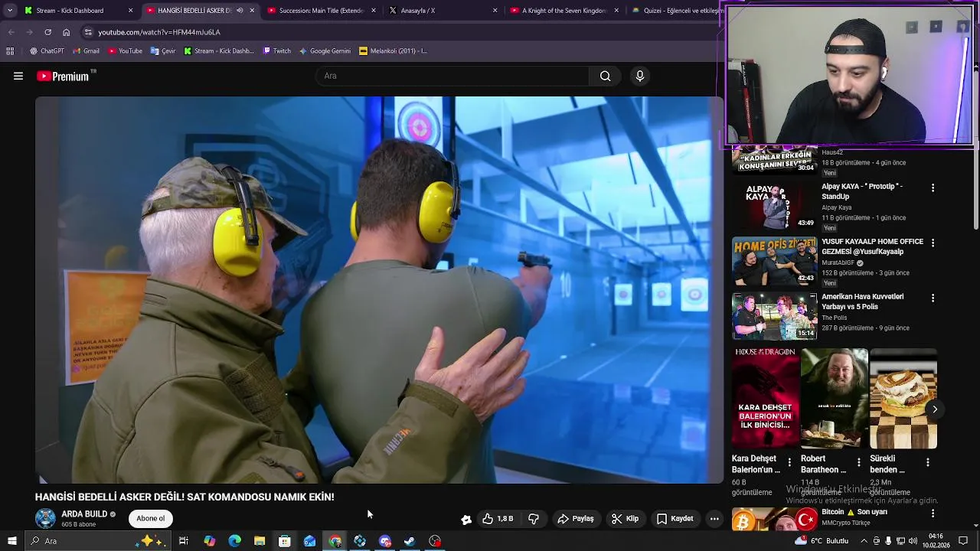The width and height of the screenshot is (980, 551).
Task: Open options for Robert Baratheon short
Action: (858, 462)
